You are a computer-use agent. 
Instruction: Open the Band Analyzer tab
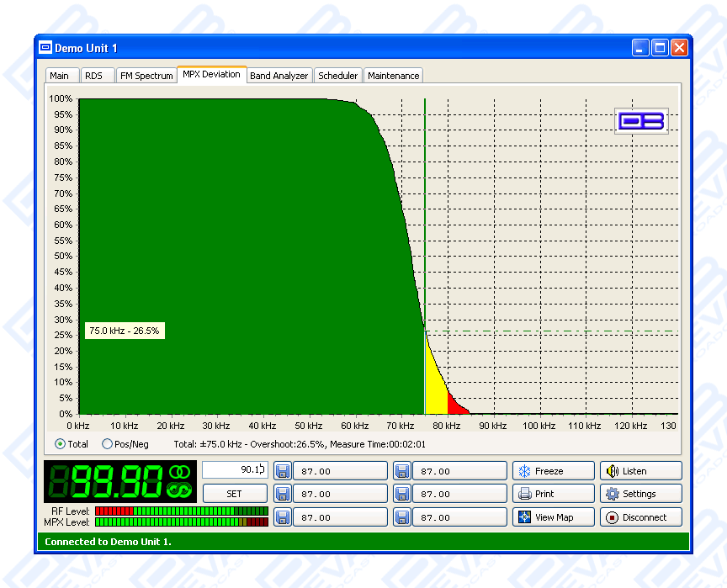click(x=279, y=76)
